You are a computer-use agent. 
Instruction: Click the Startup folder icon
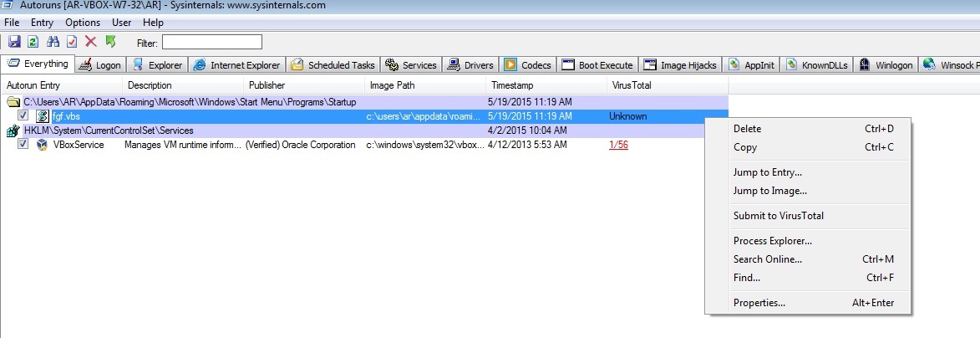coord(13,102)
